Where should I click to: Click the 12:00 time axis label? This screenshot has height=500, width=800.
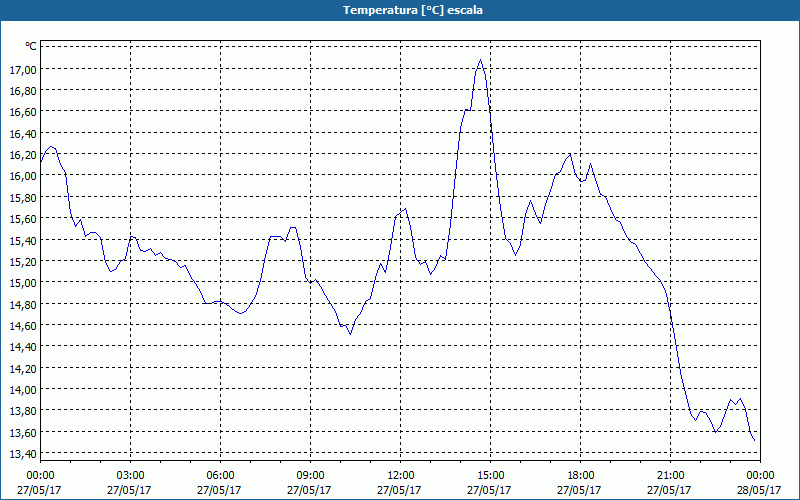[401, 476]
